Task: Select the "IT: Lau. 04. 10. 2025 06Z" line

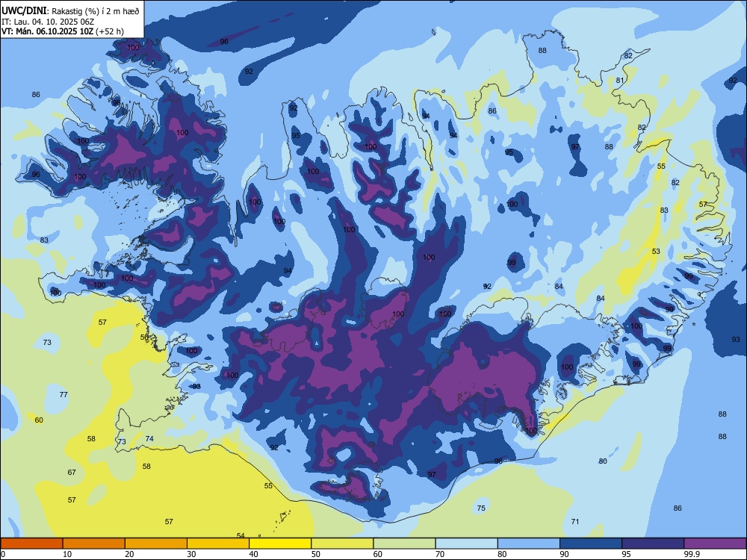Action: [x=48, y=22]
